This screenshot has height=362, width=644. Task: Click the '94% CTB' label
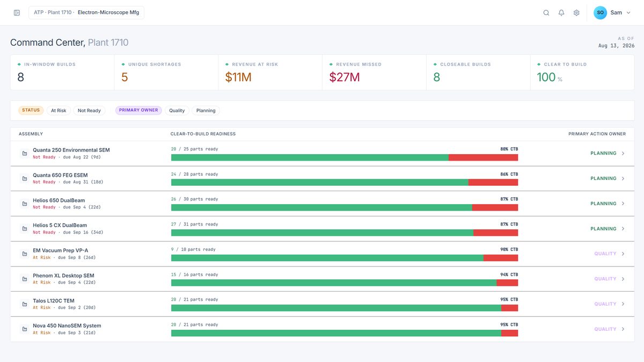(509, 274)
